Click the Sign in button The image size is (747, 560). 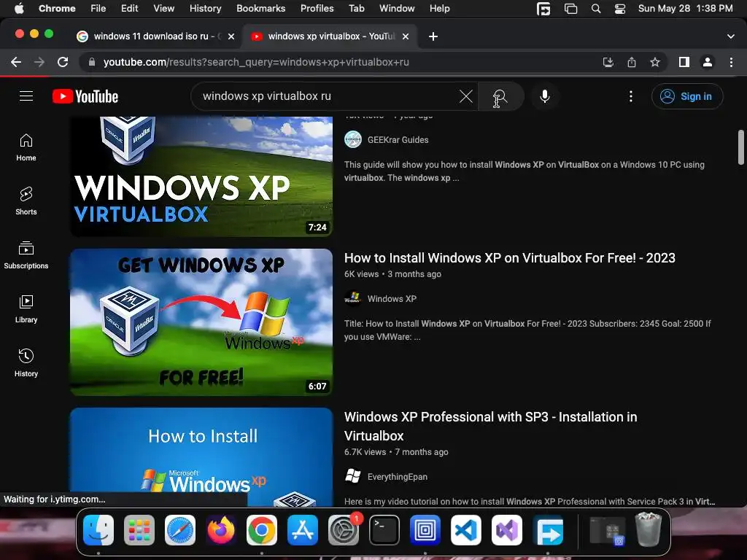687,96
